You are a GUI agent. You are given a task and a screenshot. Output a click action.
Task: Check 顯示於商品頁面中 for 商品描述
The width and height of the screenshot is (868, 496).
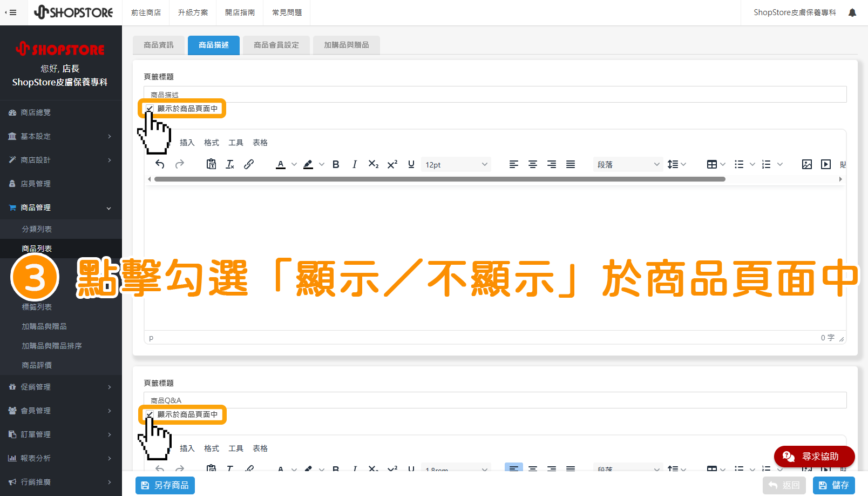(150, 109)
